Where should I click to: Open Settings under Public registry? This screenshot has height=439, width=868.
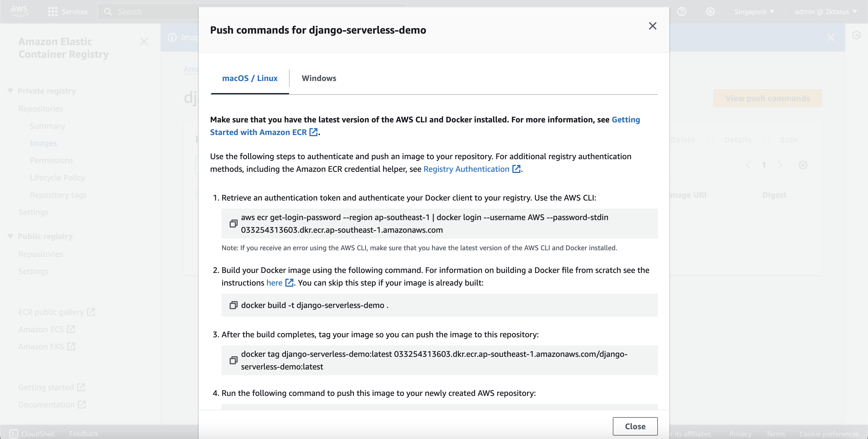click(x=33, y=271)
